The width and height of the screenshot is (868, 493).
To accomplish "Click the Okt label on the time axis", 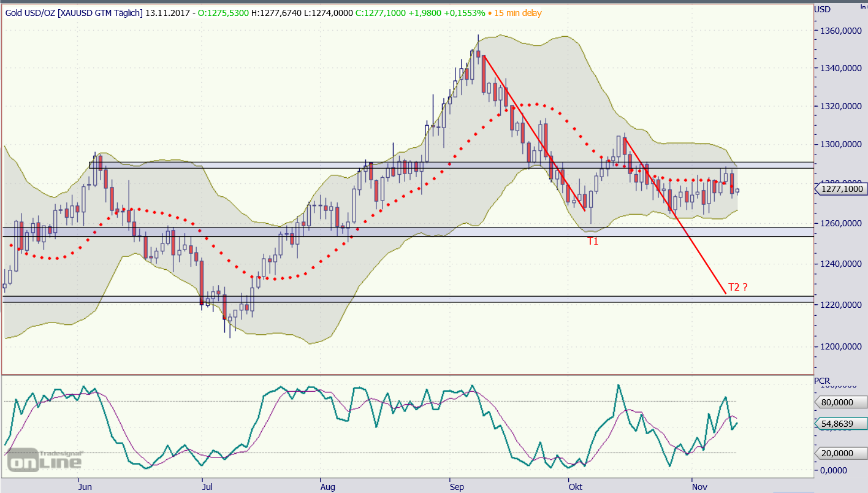I will pyautogui.click(x=576, y=487).
